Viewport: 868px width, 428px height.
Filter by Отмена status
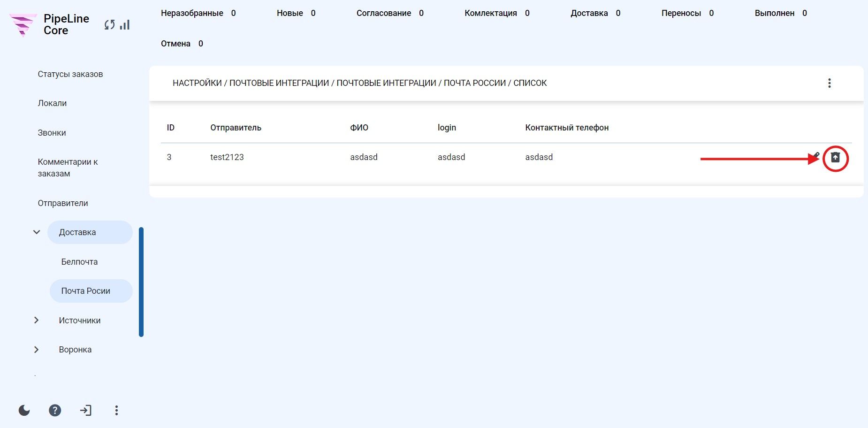tap(182, 44)
